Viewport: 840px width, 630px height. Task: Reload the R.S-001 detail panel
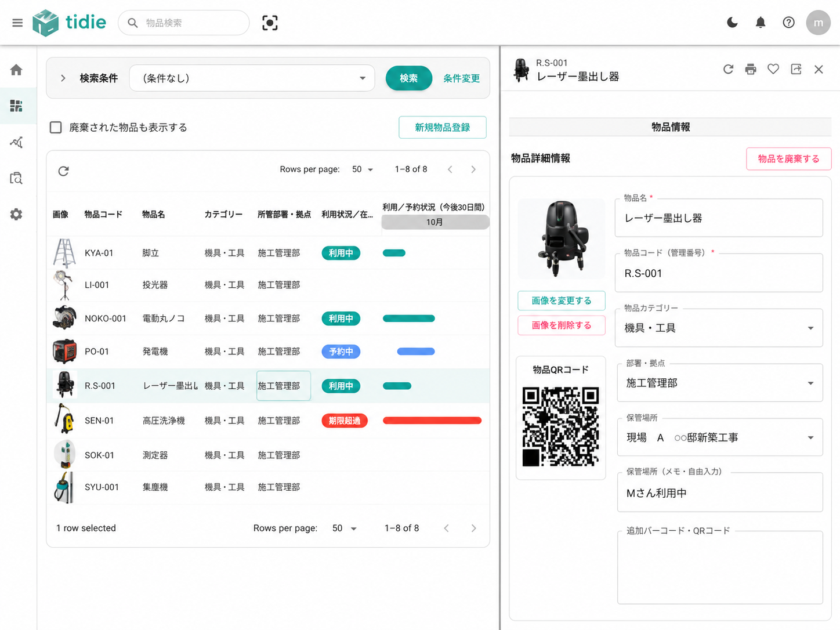728,70
